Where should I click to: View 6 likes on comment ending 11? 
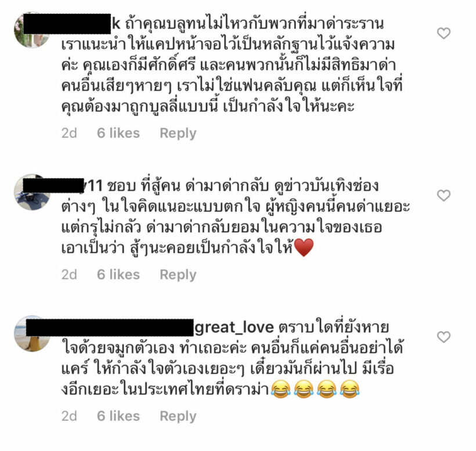click(118, 275)
